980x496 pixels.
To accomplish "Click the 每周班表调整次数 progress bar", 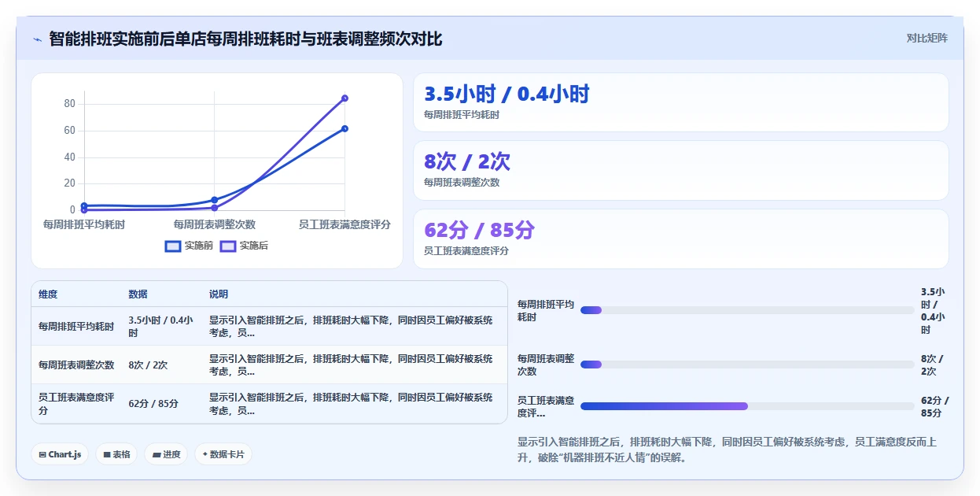I will (x=747, y=365).
